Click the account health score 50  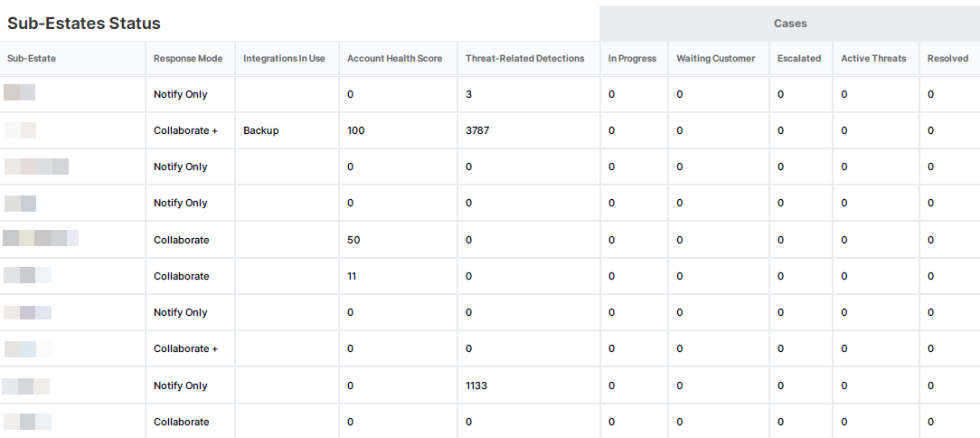click(x=353, y=240)
